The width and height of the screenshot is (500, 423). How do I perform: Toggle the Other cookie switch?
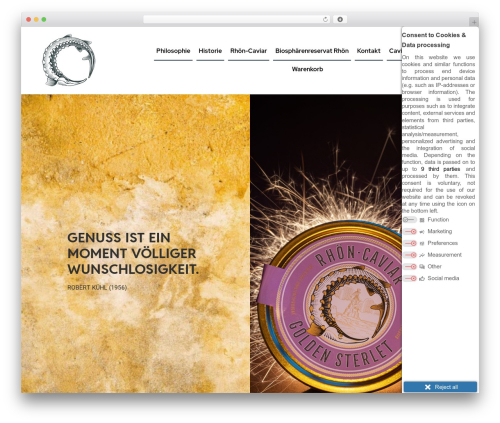410,267
